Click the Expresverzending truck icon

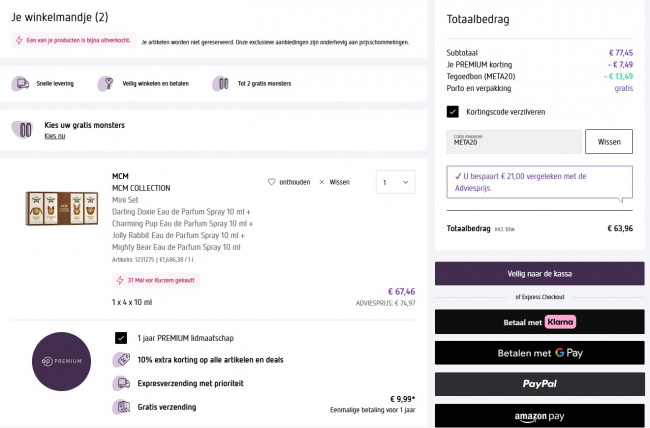pyautogui.click(x=121, y=383)
